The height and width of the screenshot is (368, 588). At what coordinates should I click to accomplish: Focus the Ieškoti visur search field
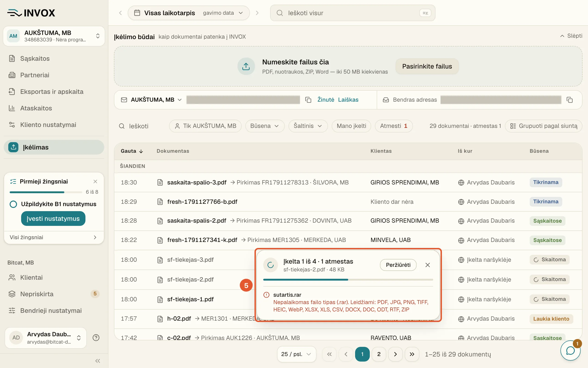(x=353, y=13)
